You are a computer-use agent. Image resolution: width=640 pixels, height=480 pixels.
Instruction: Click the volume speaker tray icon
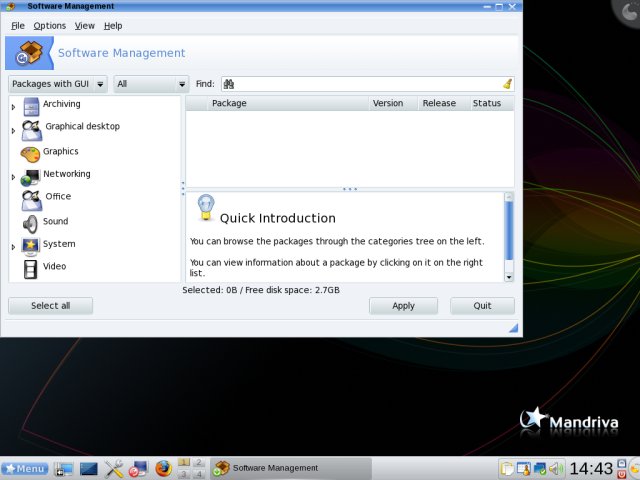point(556,469)
